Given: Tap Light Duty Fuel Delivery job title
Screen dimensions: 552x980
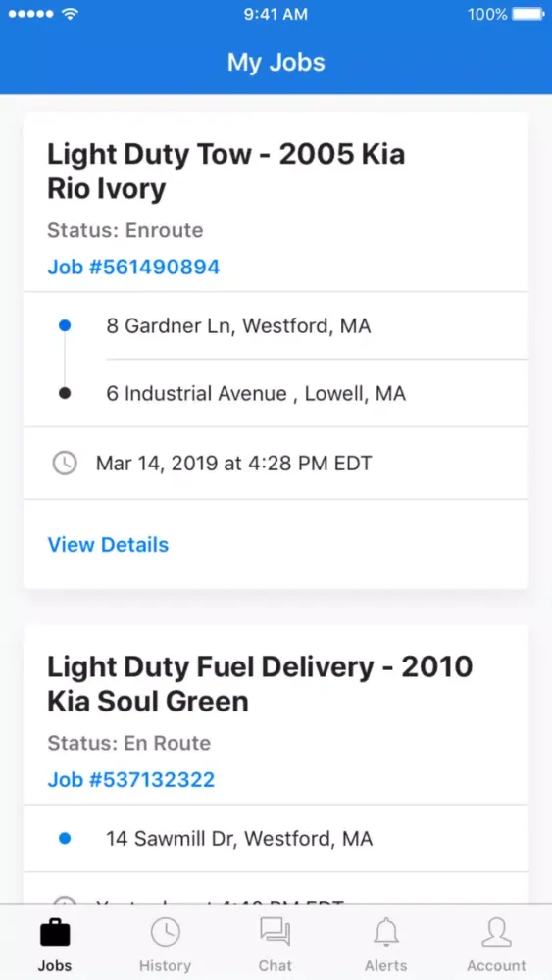Looking at the screenshot, I should (x=260, y=684).
